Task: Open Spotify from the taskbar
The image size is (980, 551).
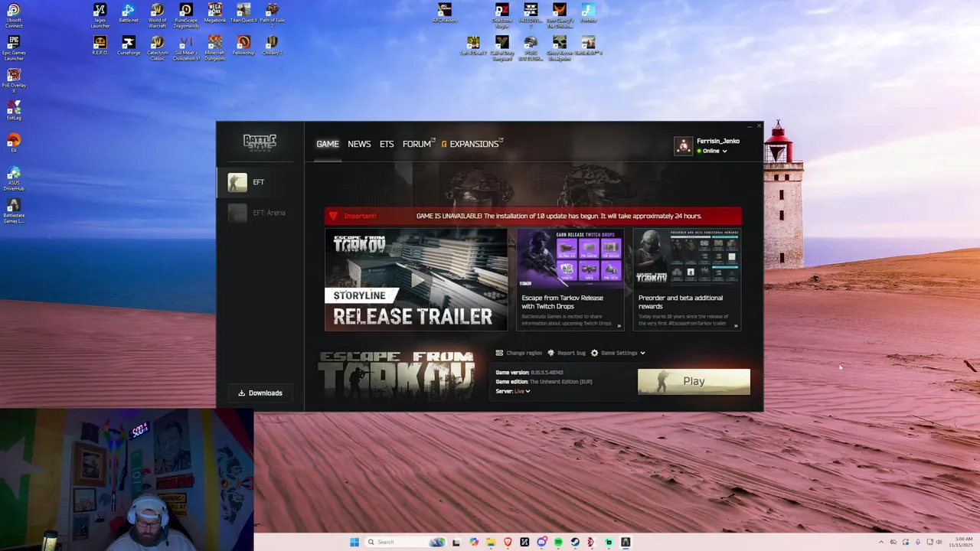Action: tap(558, 542)
